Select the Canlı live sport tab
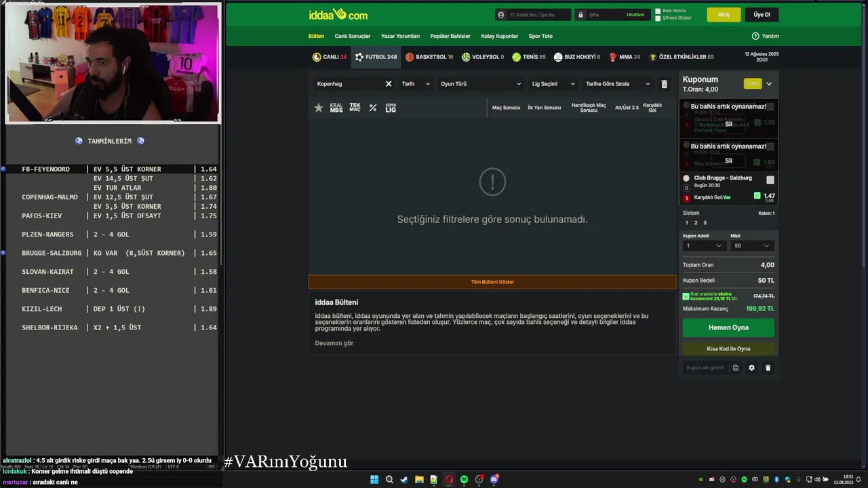868x488 pixels. pos(330,57)
